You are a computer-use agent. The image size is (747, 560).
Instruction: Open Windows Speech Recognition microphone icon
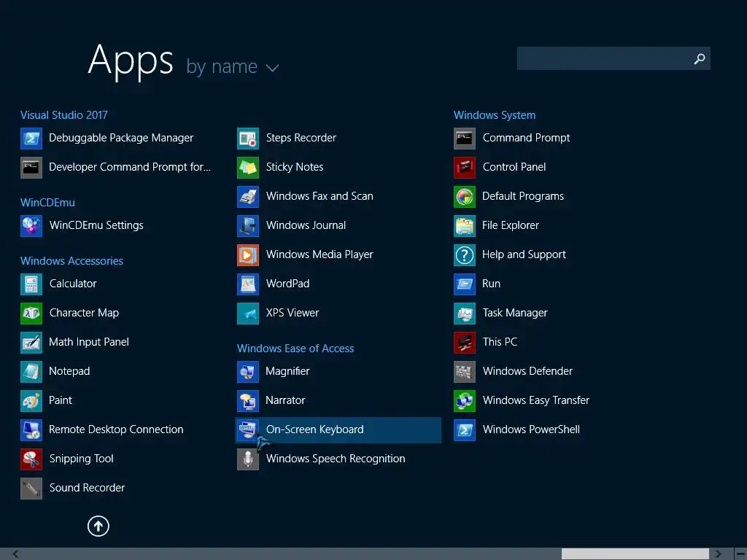click(x=248, y=459)
